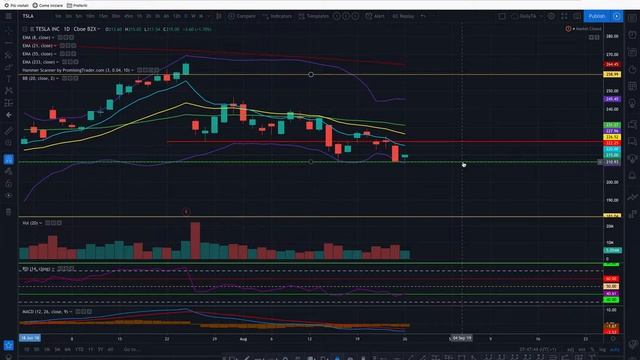Change the candlestick chart style
Screen dimensions: 640x360
[x=219, y=16]
